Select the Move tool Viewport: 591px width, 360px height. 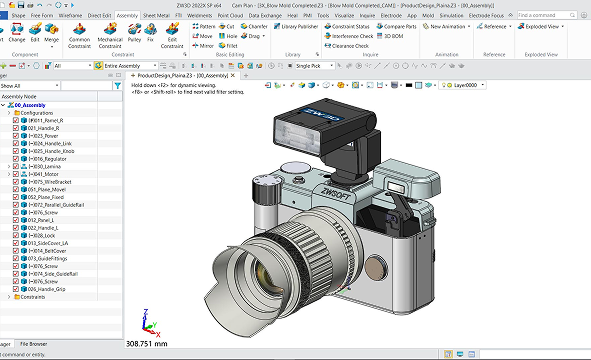202,36
